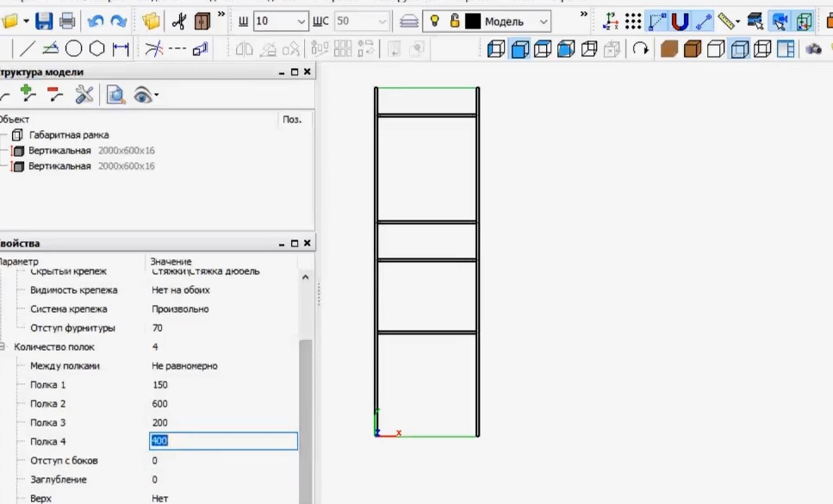
Task: Select the scissors cut tool
Action: 179,22
